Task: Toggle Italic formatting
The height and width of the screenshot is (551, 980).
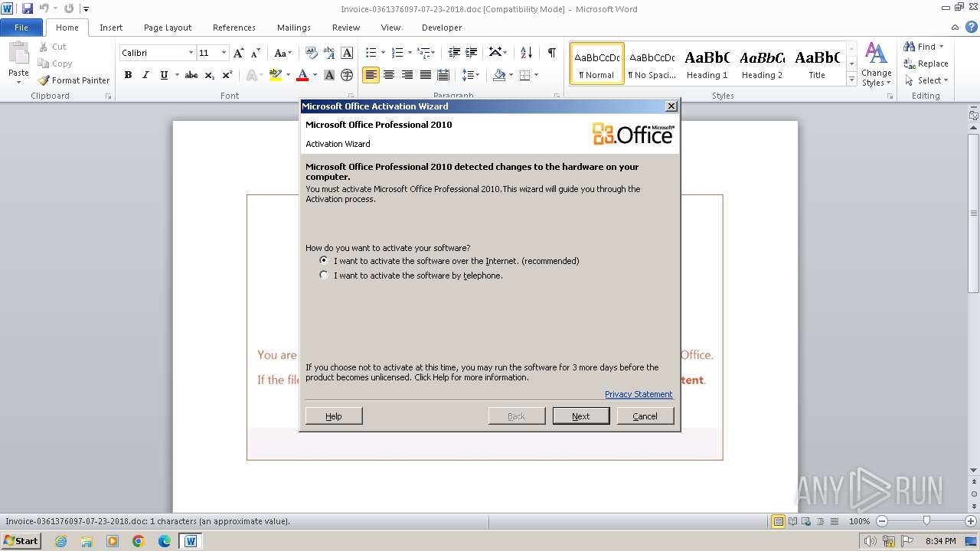Action: pos(145,75)
